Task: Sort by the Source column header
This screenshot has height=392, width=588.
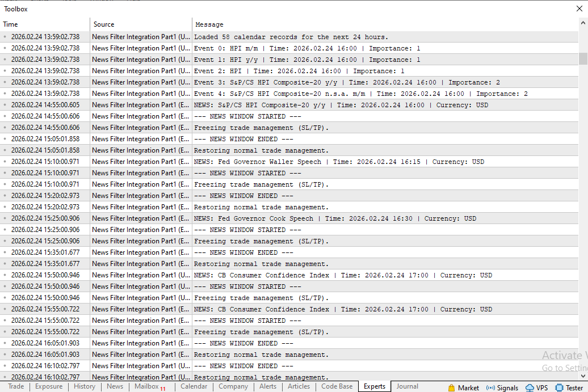Action: [x=141, y=24]
